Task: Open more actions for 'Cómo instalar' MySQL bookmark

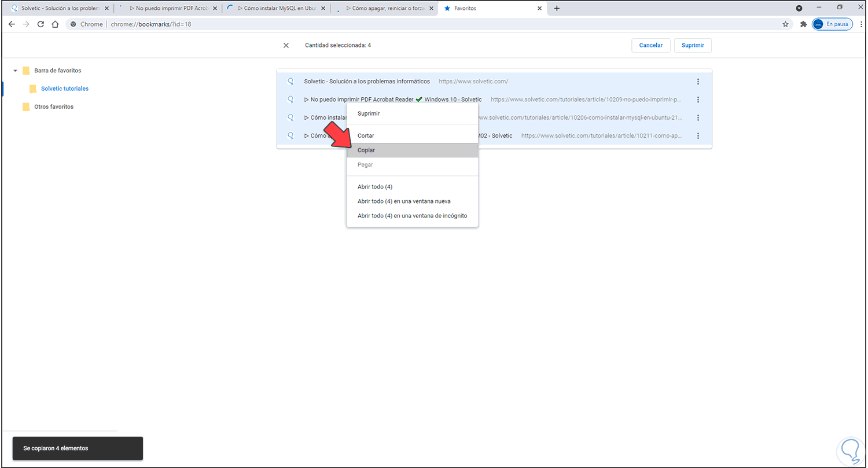Action: 698,117
